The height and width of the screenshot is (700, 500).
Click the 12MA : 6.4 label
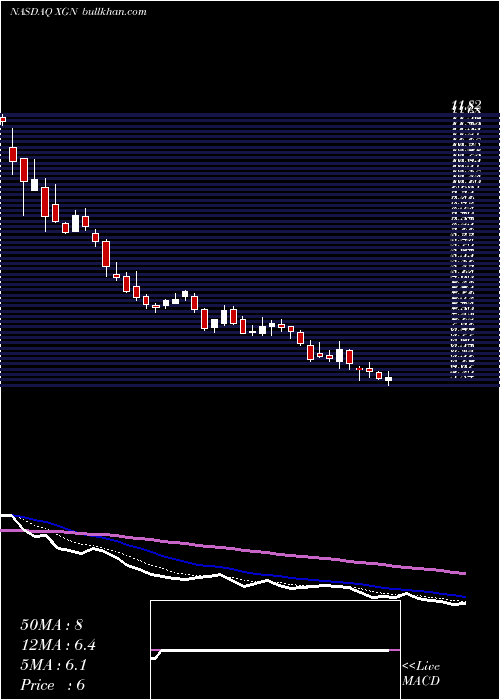(58, 645)
